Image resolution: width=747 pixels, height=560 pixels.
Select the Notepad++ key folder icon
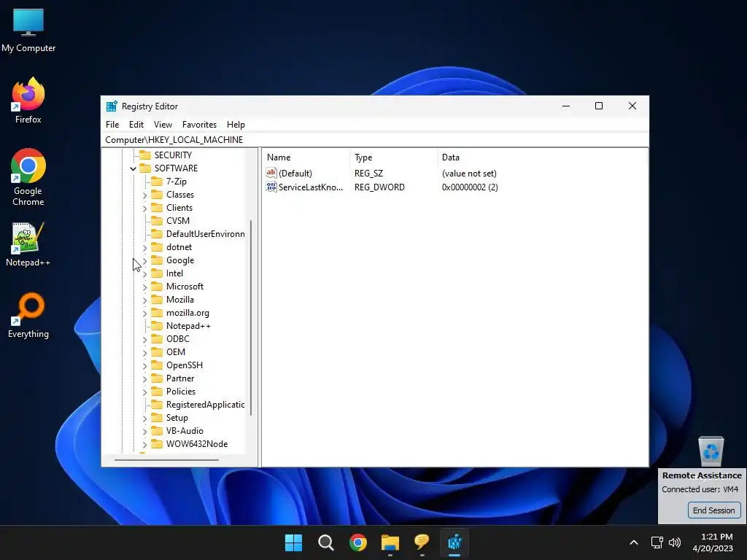(157, 326)
